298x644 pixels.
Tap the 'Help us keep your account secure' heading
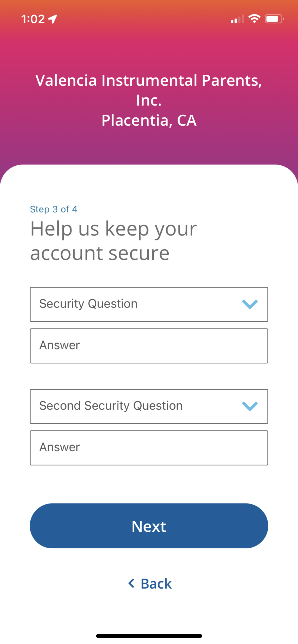tap(113, 241)
